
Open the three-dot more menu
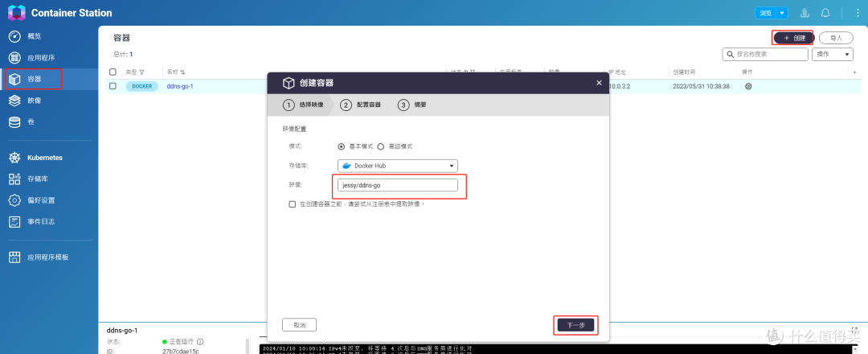click(x=858, y=13)
